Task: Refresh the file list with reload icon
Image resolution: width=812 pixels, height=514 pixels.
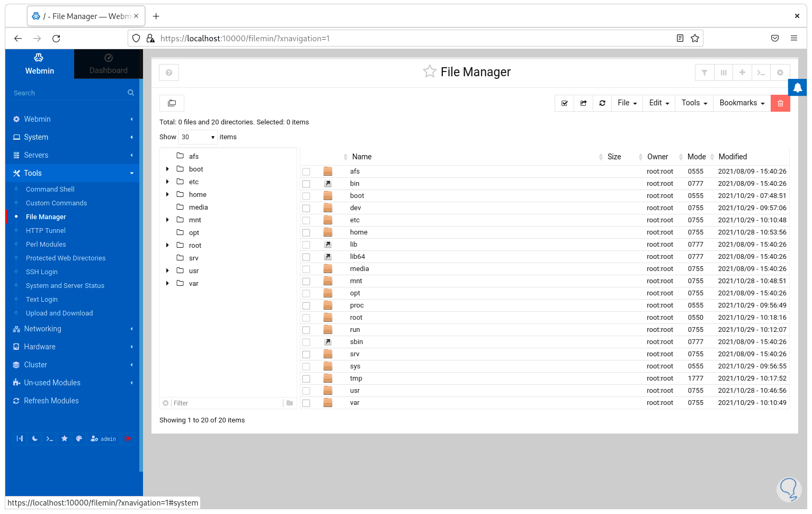Action: point(602,103)
